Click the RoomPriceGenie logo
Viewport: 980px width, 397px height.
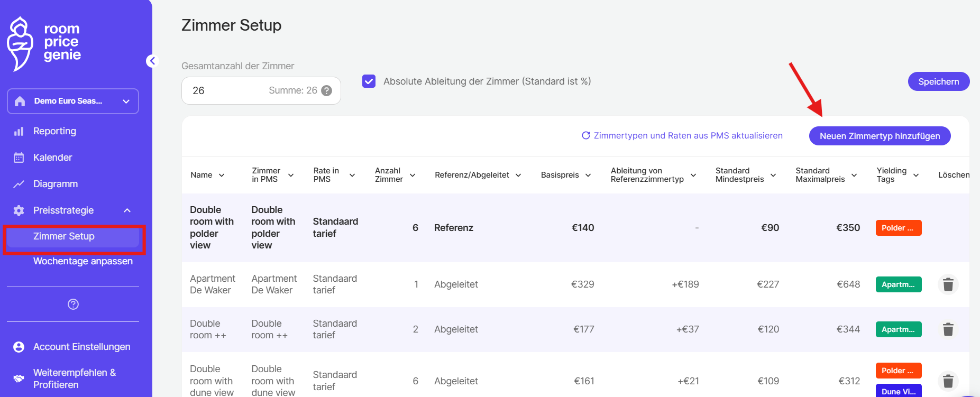(44, 43)
